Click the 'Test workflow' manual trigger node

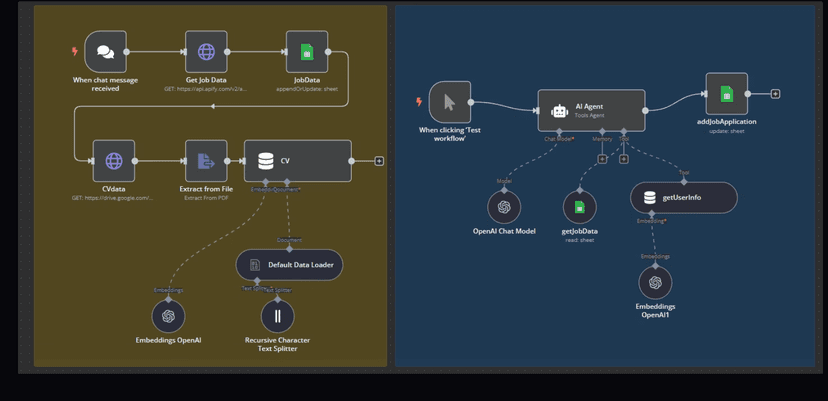[x=449, y=102]
